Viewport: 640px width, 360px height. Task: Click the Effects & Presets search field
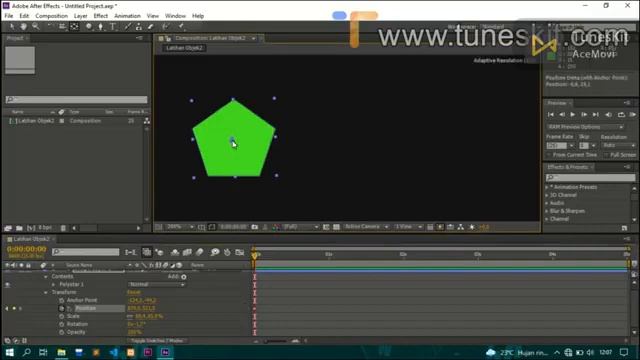click(590, 178)
